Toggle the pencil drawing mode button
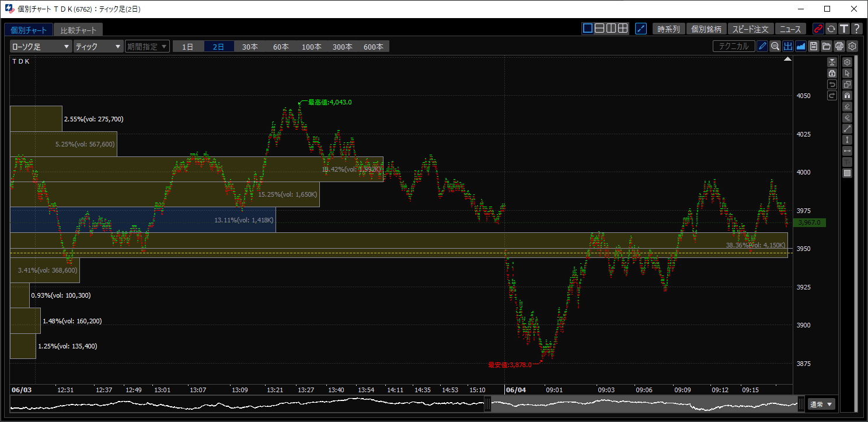Image resolution: width=868 pixels, height=422 pixels. 762,47
